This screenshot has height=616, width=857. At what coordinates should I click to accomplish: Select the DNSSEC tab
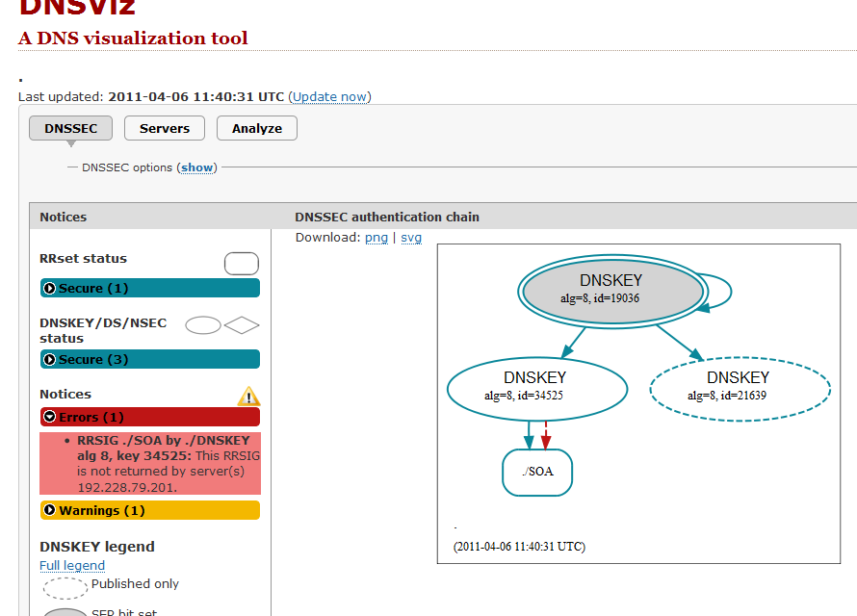(70, 128)
